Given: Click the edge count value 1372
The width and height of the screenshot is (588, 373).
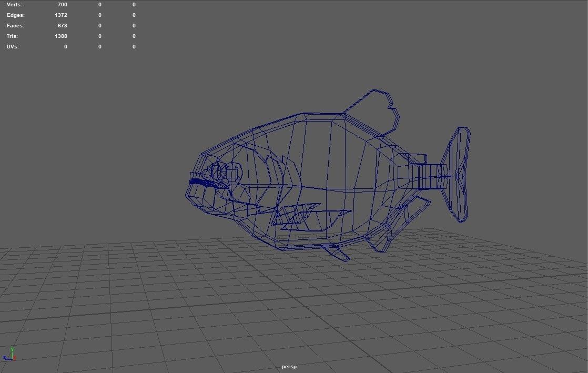Looking at the screenshot, I should tap(61, 15).
